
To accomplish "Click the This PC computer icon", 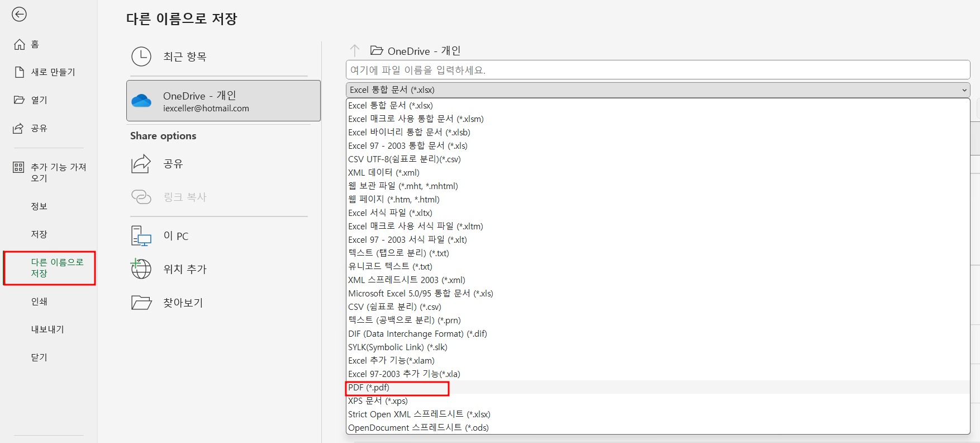I will point(141,236).
